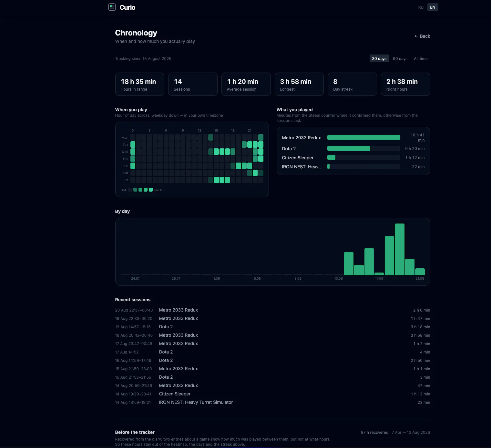
Task: Click the 14 Sessions card
Action: (x=193, y=84)
